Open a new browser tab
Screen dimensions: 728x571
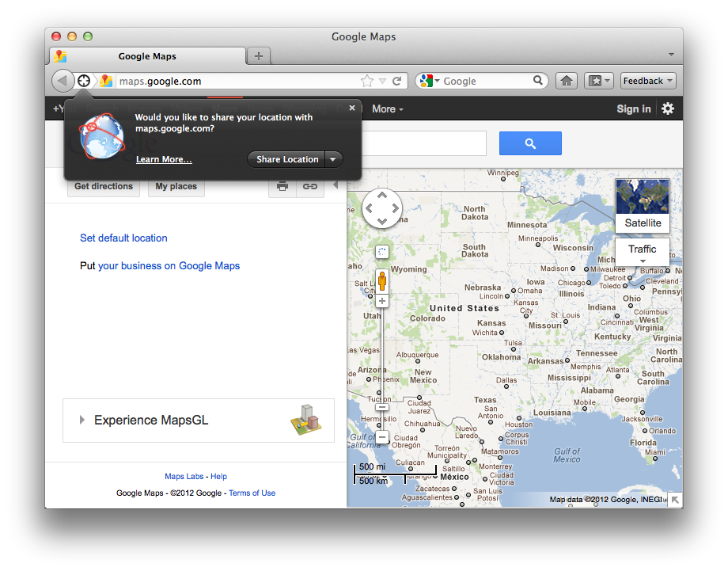click(258, 56)
